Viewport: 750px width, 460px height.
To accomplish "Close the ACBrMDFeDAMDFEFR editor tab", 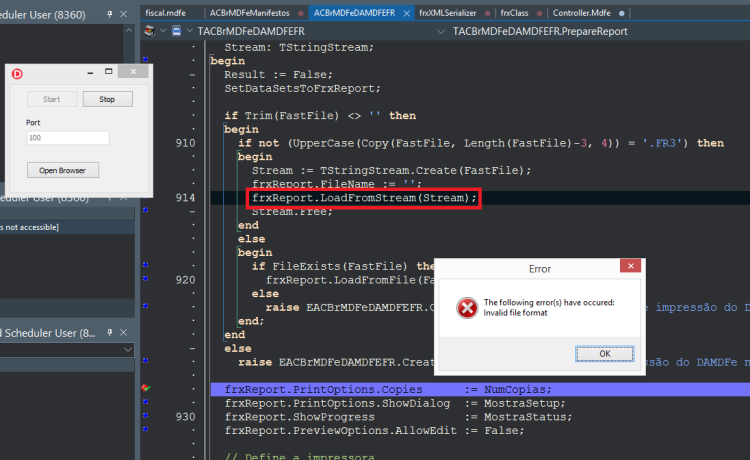I will pos(407,13).
